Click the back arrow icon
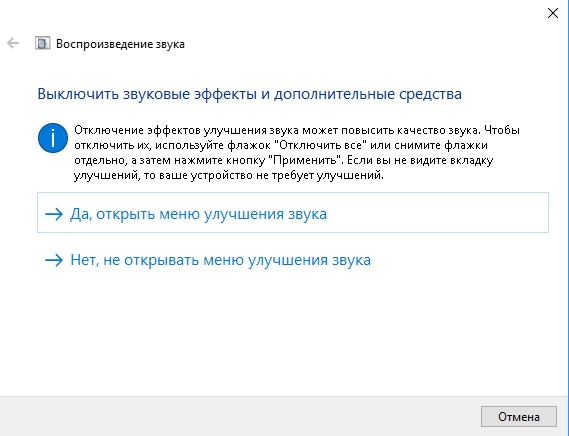 tap(13, 43)
